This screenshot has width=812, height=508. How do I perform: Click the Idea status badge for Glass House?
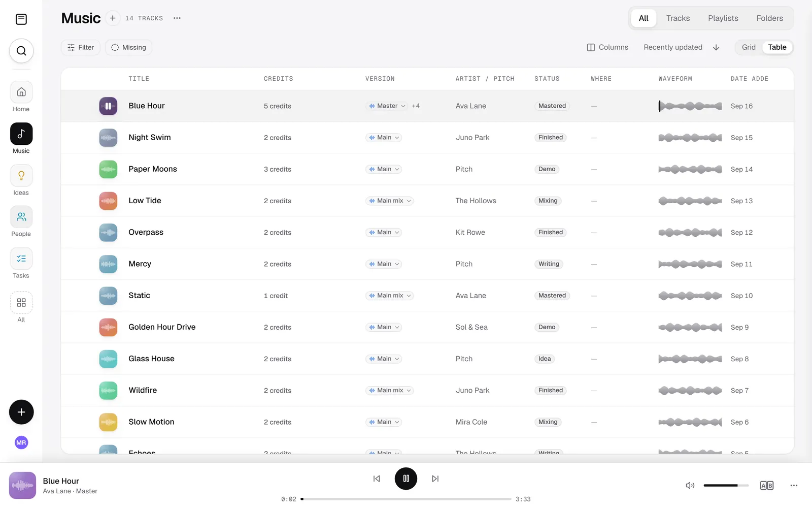click(545, 359)
